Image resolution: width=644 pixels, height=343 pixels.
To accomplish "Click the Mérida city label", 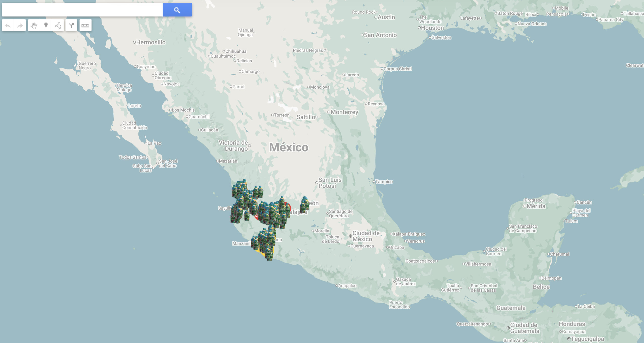I will [536, 206].
